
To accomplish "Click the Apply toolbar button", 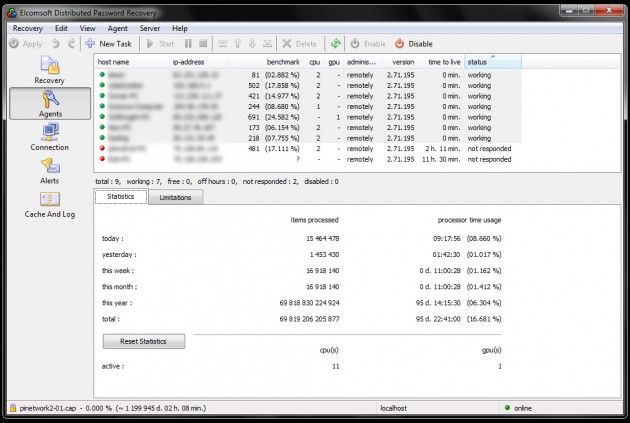I will pos(26,44).
